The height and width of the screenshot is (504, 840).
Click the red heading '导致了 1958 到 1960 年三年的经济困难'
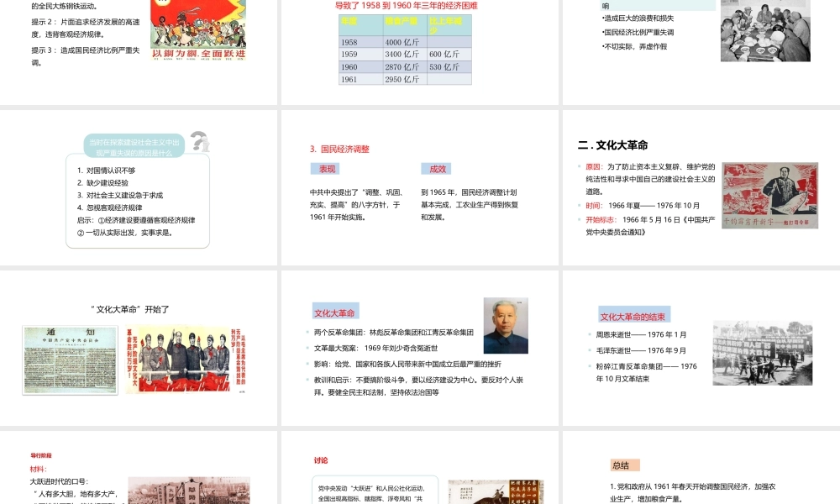tap(406, 5)
